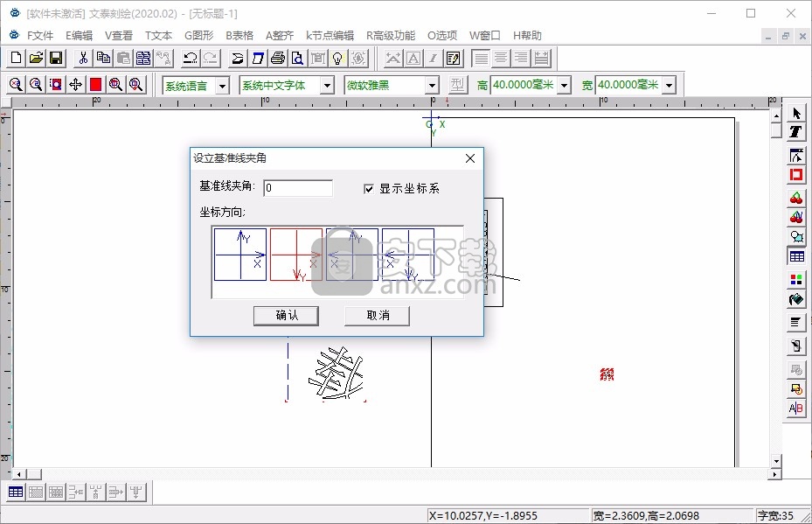812x524 pixels.
Task: Select the table tool in right sidebar
Action: click(796, 256)
